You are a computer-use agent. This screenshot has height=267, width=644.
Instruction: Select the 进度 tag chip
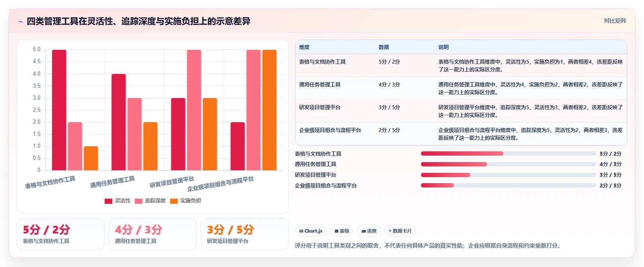[369, 231]
